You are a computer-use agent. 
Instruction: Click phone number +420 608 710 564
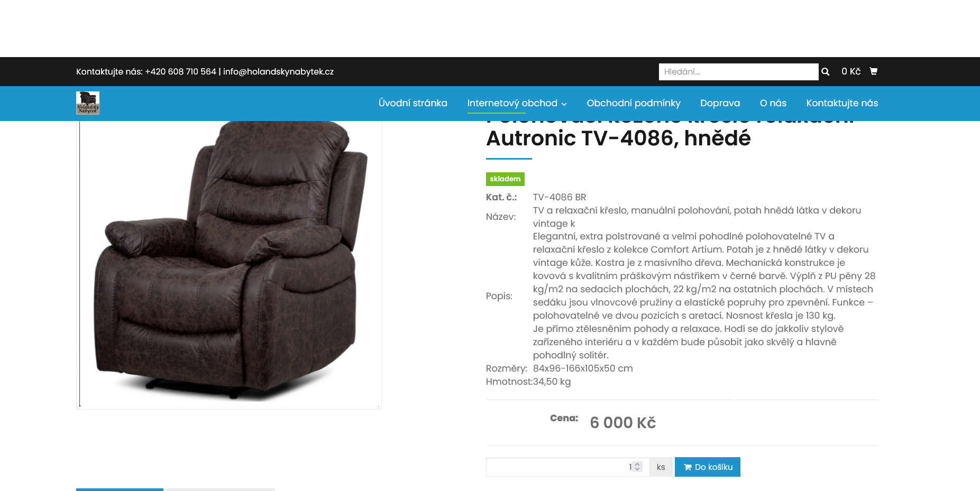click(x=180, y=71)
